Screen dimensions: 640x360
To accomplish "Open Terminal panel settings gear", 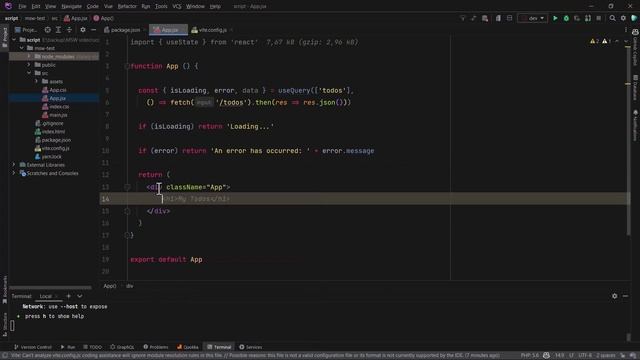I will click(615, 296).
